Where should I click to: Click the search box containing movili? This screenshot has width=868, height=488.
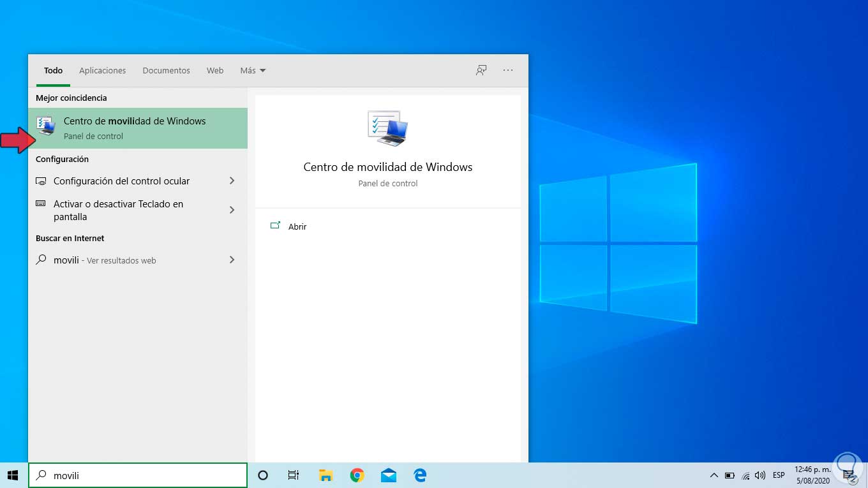click(x=138, y=475)
